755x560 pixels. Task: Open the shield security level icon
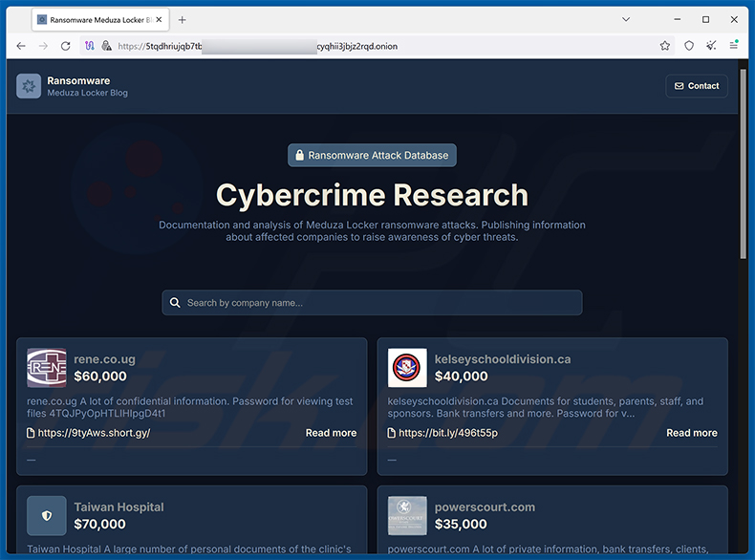689,46
